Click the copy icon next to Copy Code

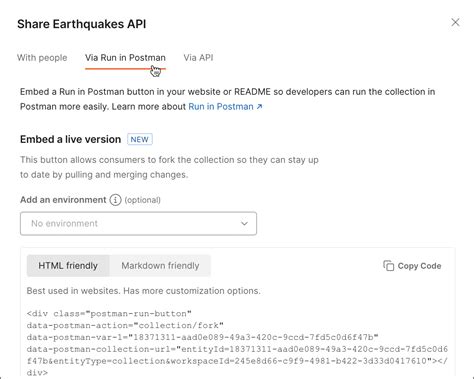pos(389,266)
